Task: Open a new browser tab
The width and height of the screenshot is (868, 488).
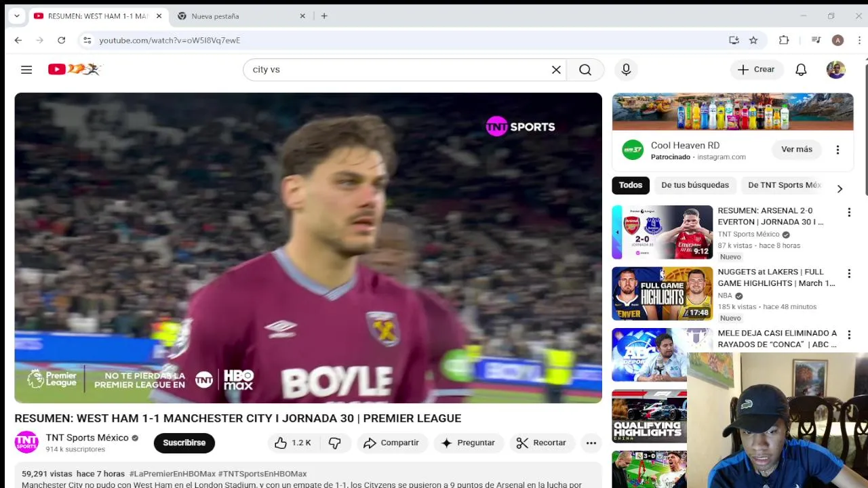Action: pos(324,16)
